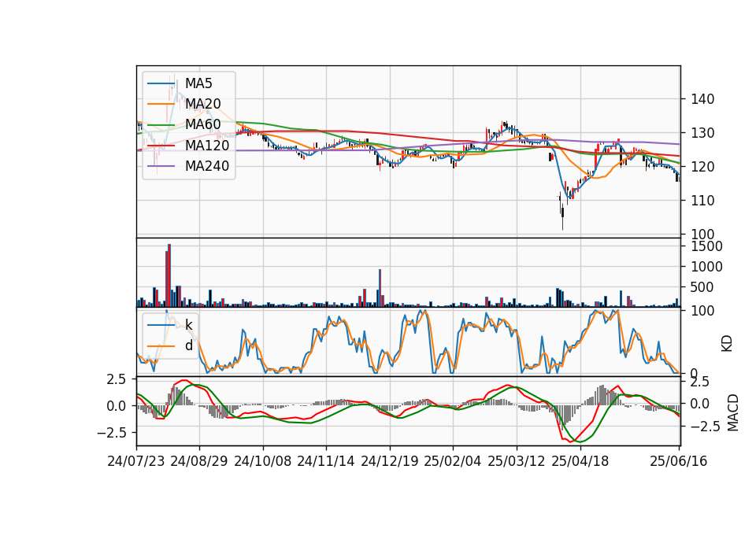The height and width of the screenshot is (543, 756).
Task: Click the left MACD axis 0.0 label
Action: (116, 406)
